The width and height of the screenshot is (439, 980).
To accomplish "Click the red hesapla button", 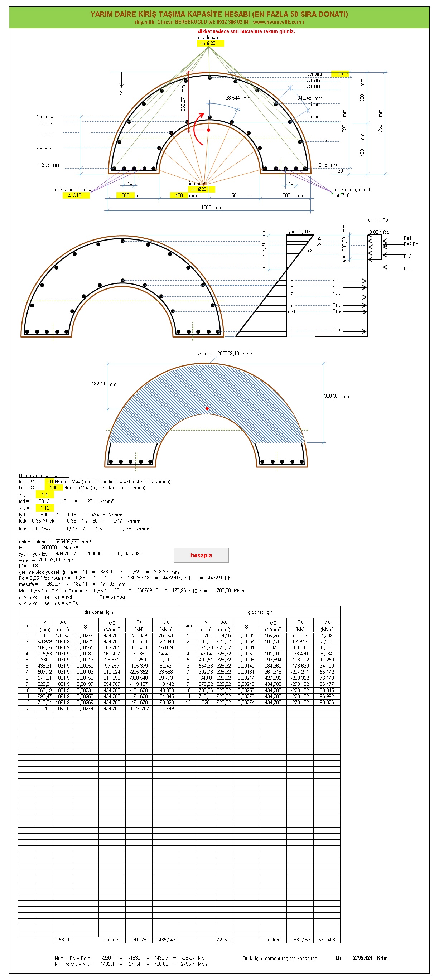I will tap(201, 555).
